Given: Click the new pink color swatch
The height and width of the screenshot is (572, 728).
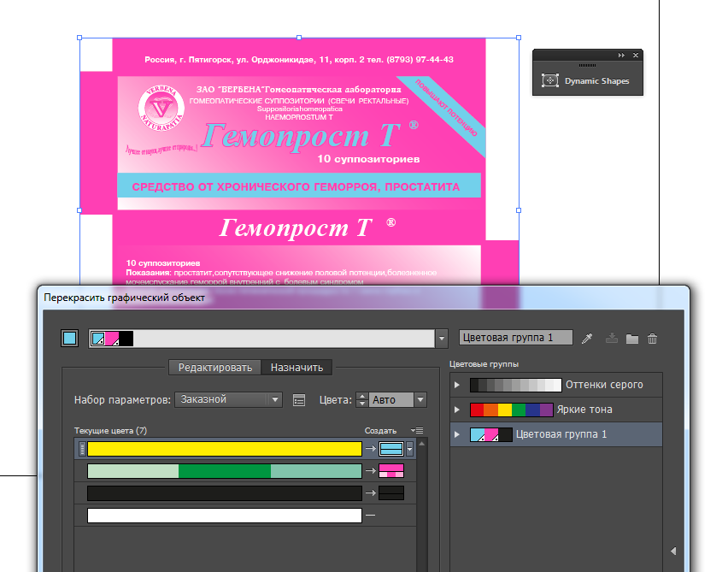Looking at the screenshot, I should click(391, 471).
